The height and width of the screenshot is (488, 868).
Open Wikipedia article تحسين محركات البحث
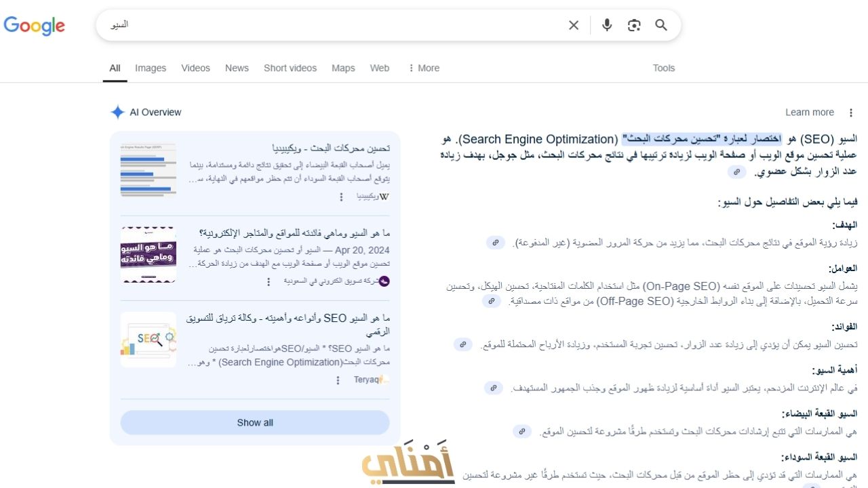point(331,148)
